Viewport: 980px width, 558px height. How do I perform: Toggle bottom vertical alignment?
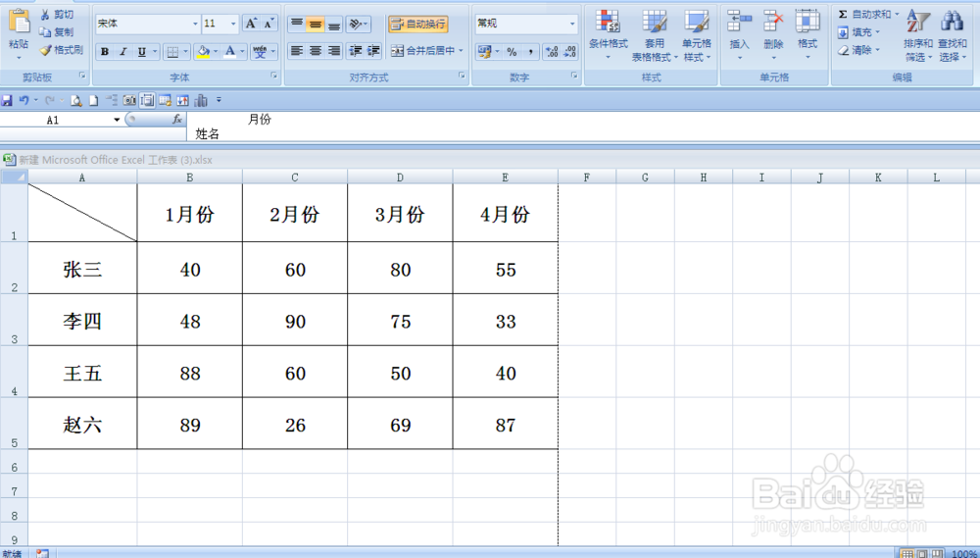click(334, 24)
